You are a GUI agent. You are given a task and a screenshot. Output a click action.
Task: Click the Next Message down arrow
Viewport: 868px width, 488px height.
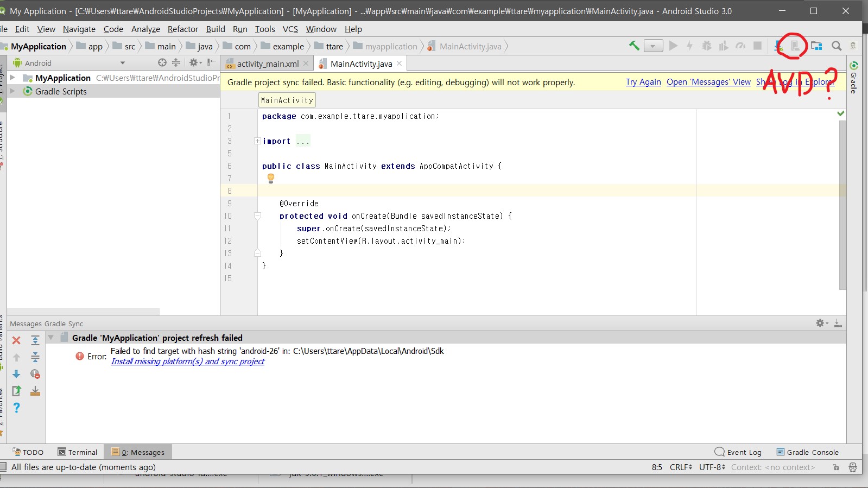coord(16,374)
